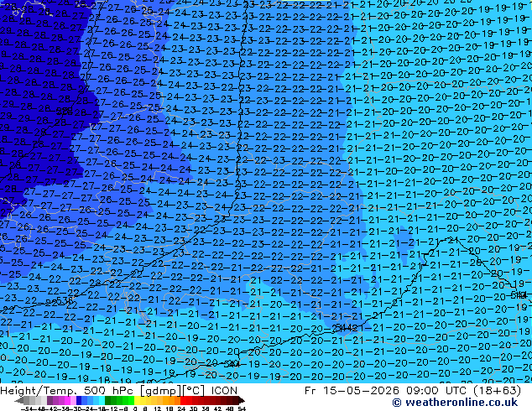The height and width of the screenshot is (411, 532).
Task: Click the 536 height contour label
Action: tap(65, 301)
